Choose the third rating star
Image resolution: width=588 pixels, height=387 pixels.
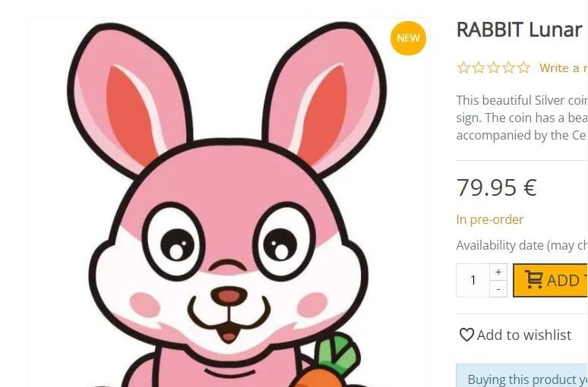(494, 68)
